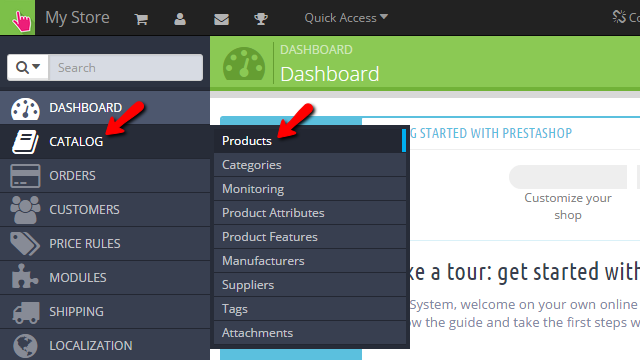Image resolution: width=640 pixels, height=360 pixels.
Task: Focus the Search input field
Action: [126, 67]
